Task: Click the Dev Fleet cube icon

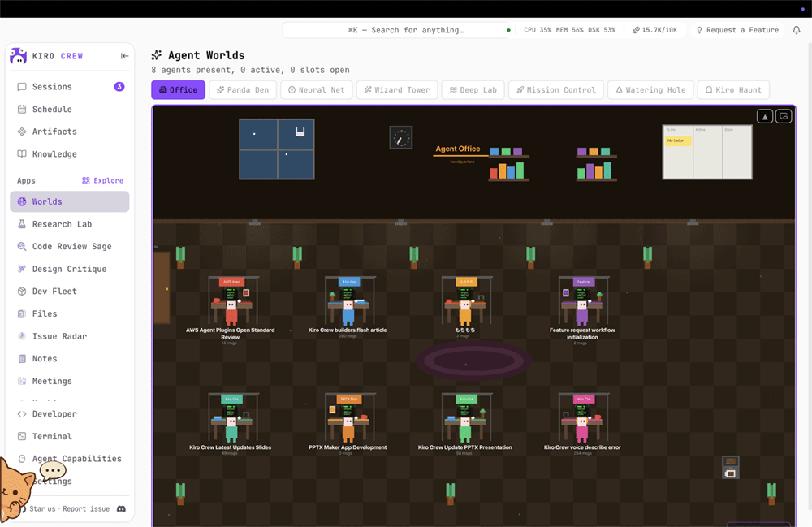Action: pyautogui.click(x=22, y=292)
